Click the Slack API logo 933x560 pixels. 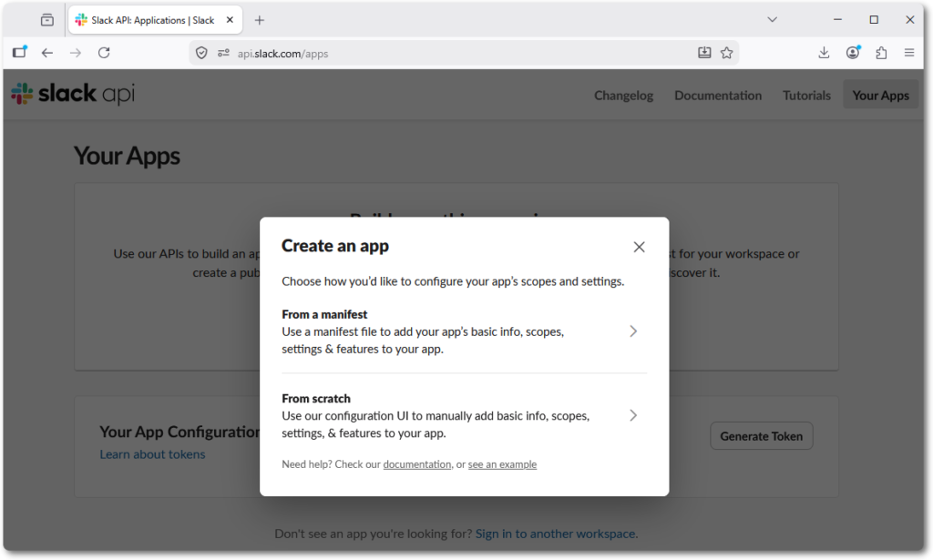coord(73,93)
